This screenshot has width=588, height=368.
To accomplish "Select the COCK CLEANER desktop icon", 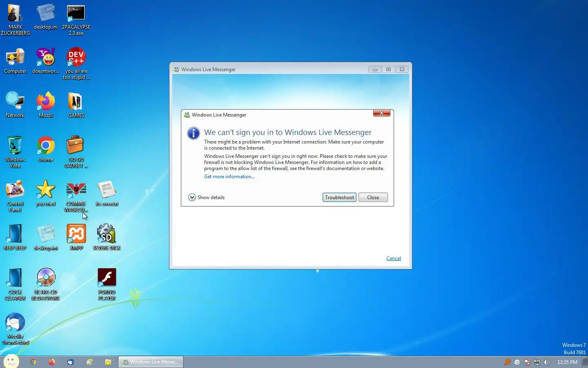I will click(15, 285).
